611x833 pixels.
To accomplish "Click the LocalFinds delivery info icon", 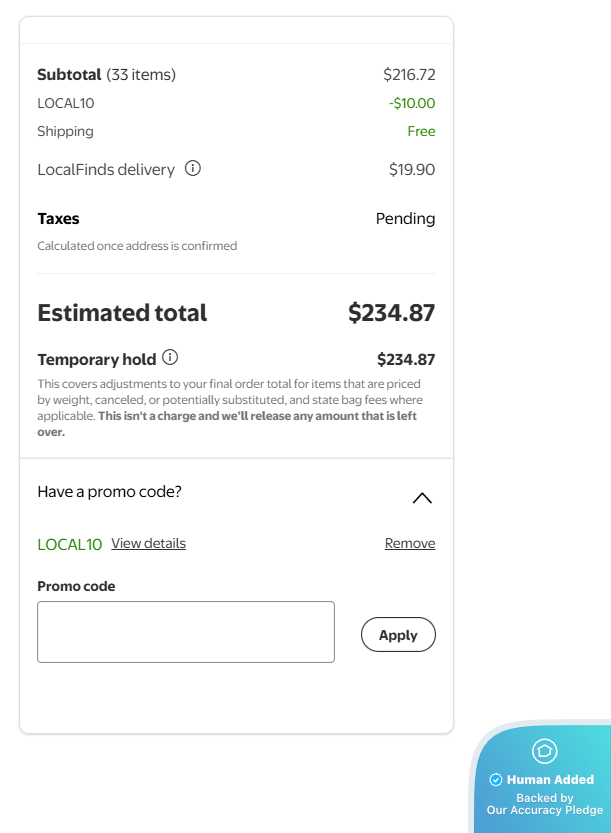I will click(193, 169).
